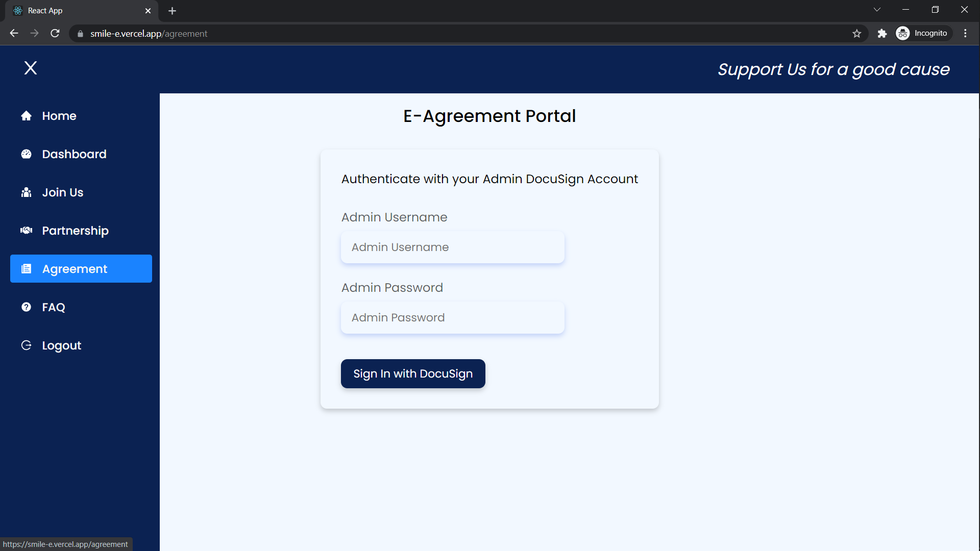
Task: Select the Partnership sidebar item
Action: (75, 231)
